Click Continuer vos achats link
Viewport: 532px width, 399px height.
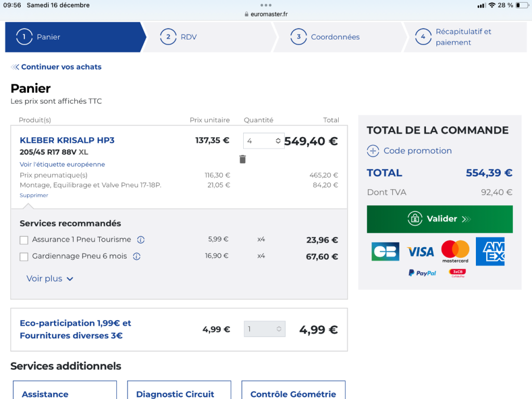click(x=56, y=67)
